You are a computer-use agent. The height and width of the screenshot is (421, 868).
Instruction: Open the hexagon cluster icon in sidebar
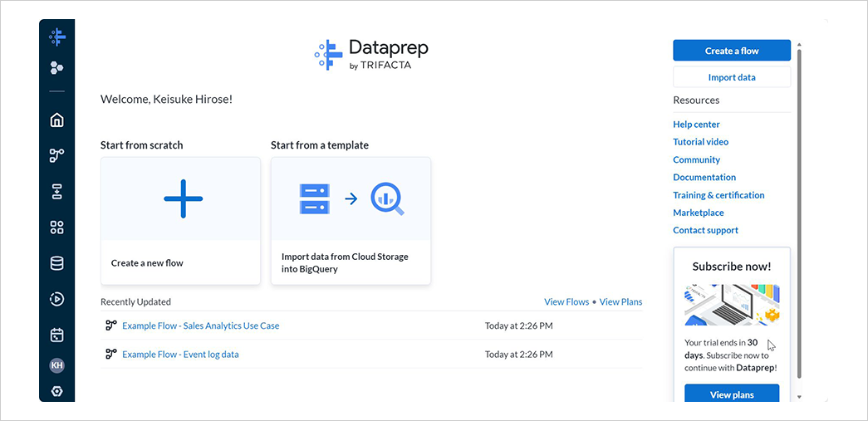pyautogui.click(x=56, y=67)
